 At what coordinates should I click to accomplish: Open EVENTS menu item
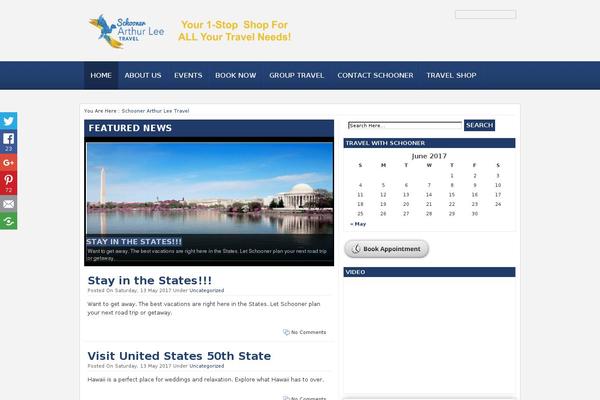click(x=188, y=75)
